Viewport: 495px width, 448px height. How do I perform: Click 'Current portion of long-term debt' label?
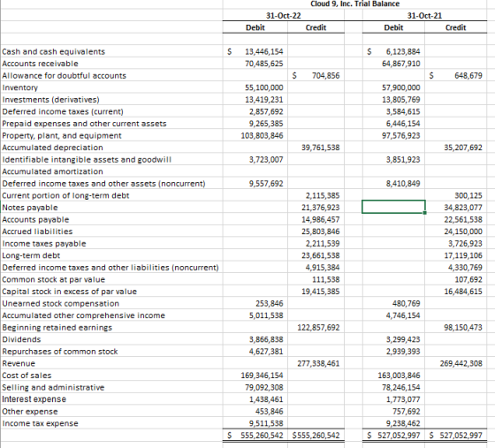(x=65, y=195)
